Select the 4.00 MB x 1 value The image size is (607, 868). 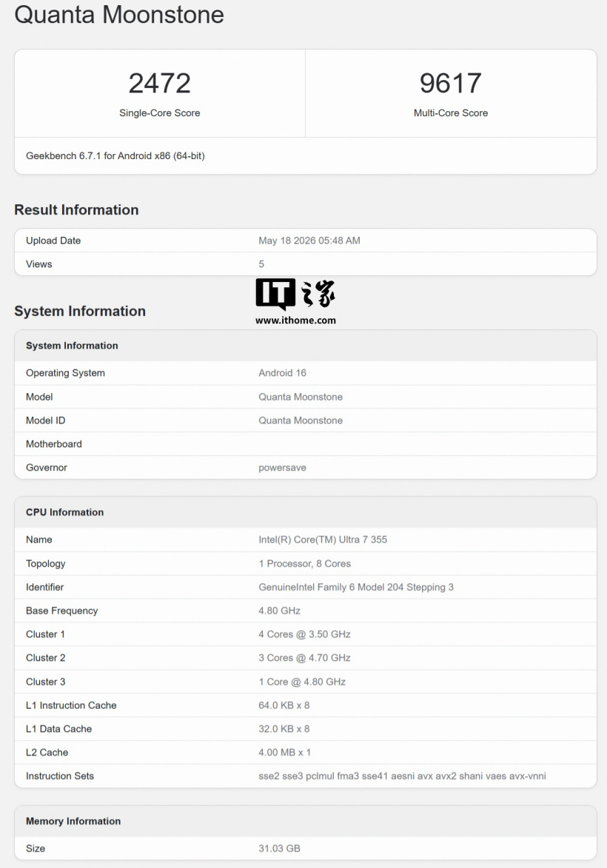click(x=285, y=753)
